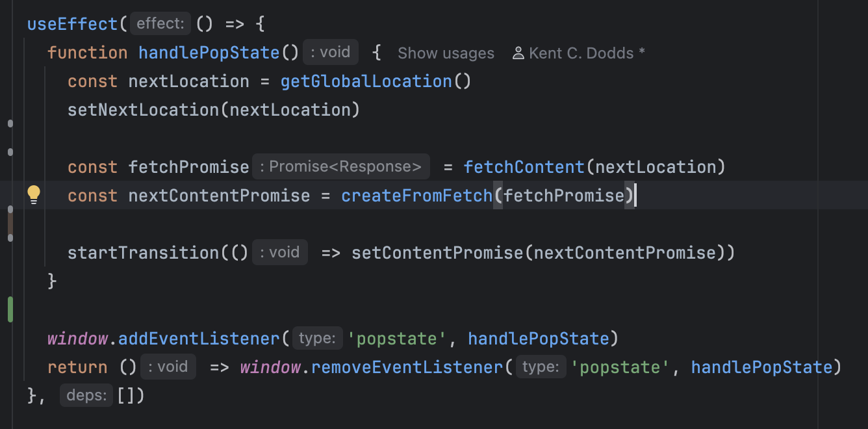The height and width of the screenshot is (429, 868).
Task: Click the setContentPromise call
Action: [x=437, y=253]
